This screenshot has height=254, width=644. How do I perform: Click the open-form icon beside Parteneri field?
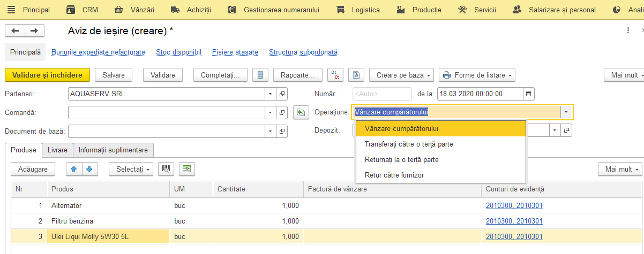click(x=282, y=94)
